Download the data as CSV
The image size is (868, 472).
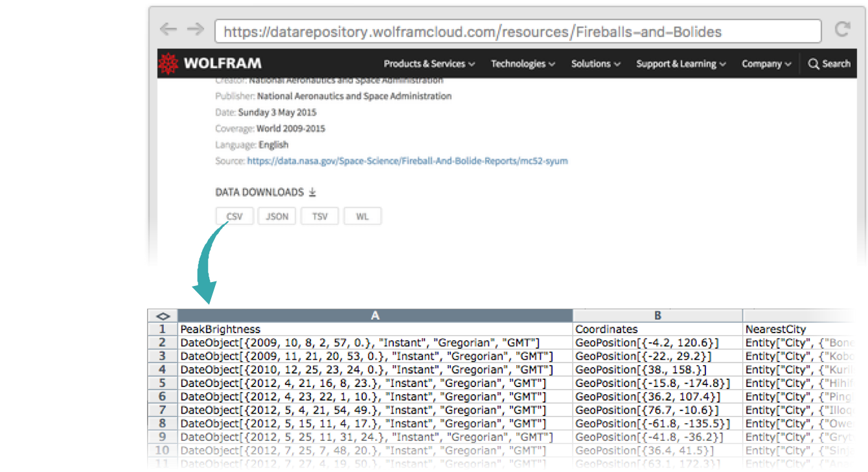point(234,217)
